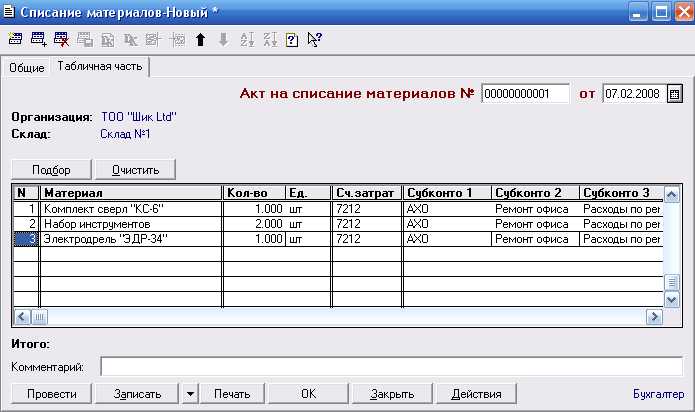Click the delete row icon with red cross
The image size is (695, 412).
[61, 39]
